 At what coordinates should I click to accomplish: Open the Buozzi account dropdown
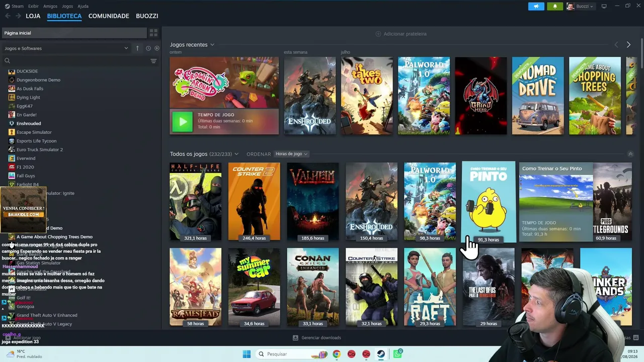coord(580,6)
